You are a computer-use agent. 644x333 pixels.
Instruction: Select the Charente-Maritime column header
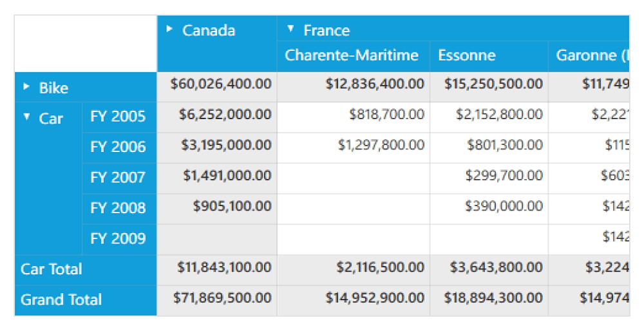(352, 55)
